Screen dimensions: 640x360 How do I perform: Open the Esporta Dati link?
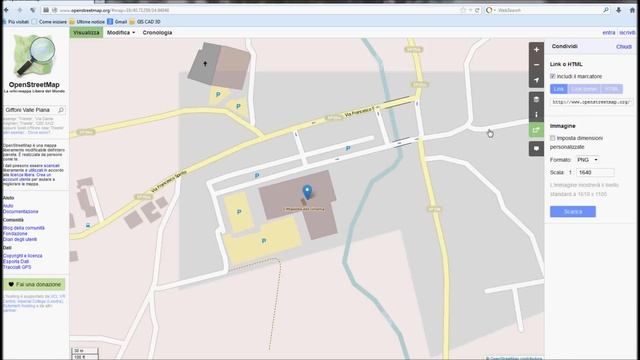[16, 261]
